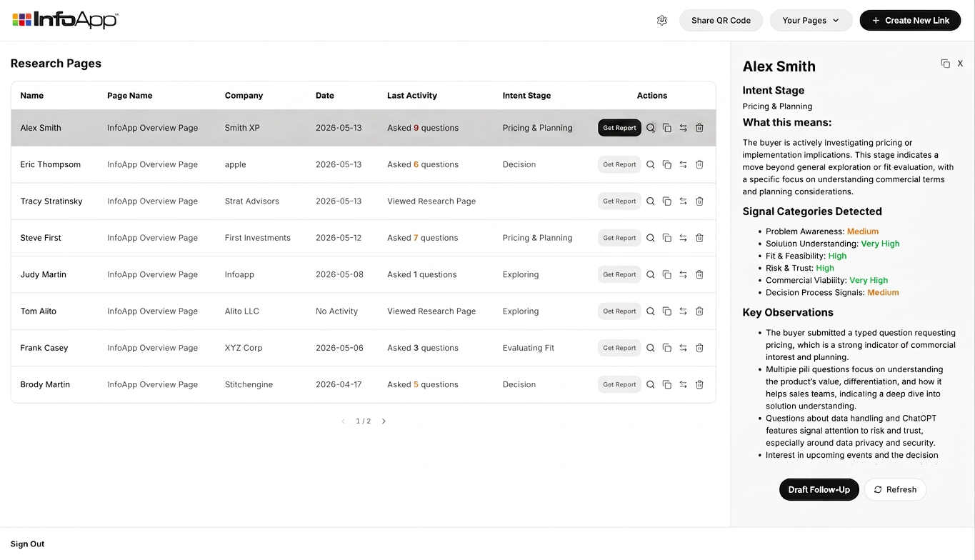Transfer arrows icon in Tom Alito row
The width and height of the screenshot is (975, 560).
pos(683,311)
